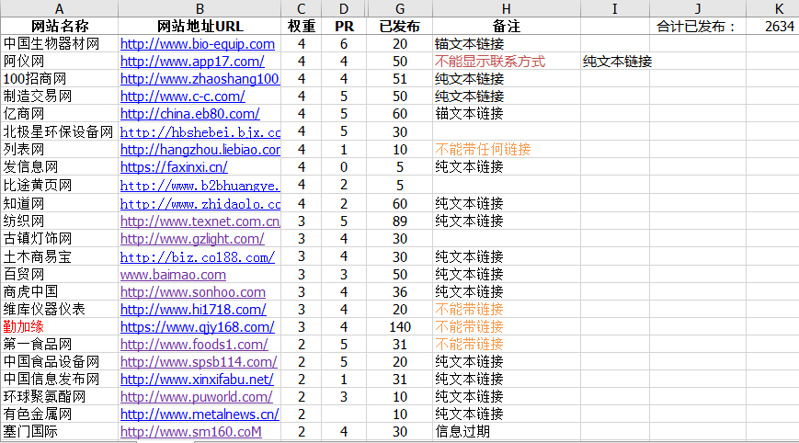Select the 不能显示联系方式 note cell
The height and width of the screenshot is (443, 799).
click(506, 61)
